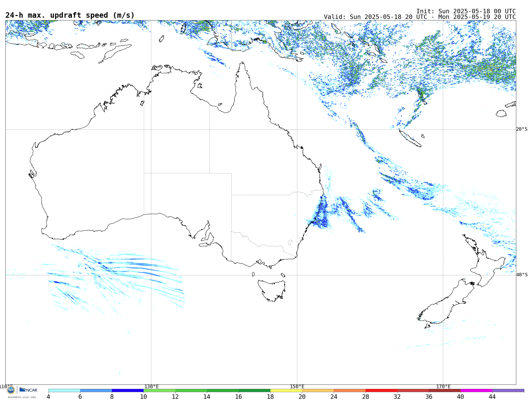Click the 40°S latitude label
The image size is (532, 400).
522,275
